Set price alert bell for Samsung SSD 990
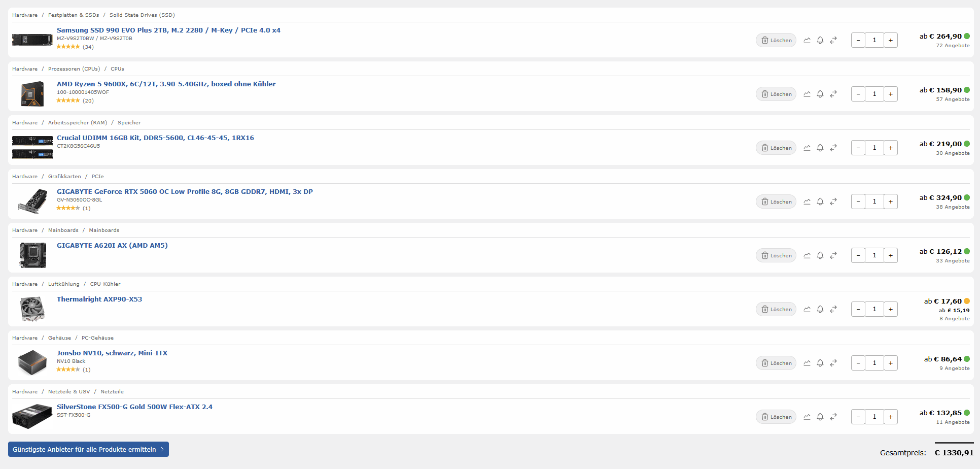980x469 pixels. click(x=820, y=40)
